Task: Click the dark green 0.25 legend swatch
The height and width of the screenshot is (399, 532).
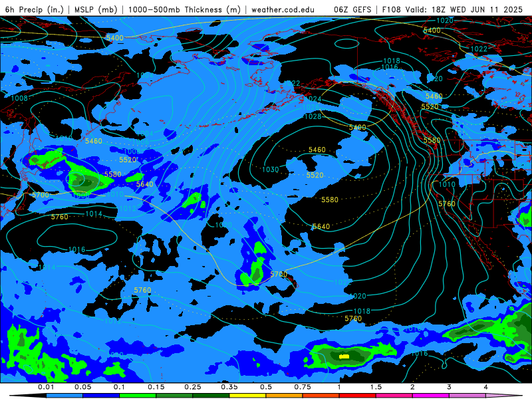Action: point(211,396)
